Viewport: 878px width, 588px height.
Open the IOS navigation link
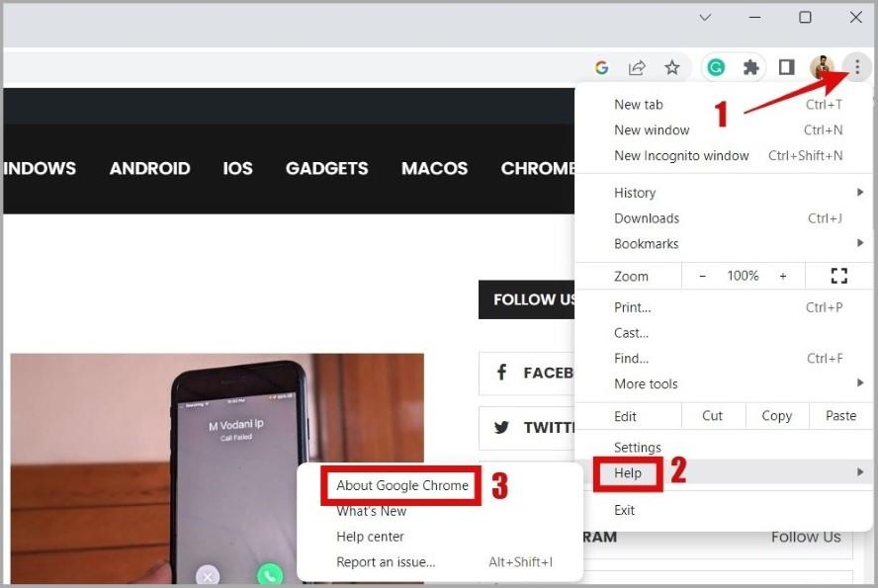coord(237,168)
